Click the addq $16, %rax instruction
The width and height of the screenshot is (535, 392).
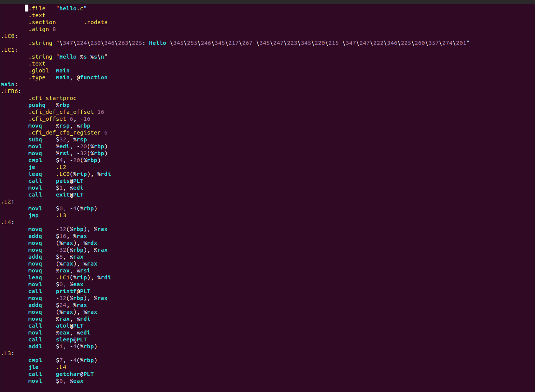point(57,236)
